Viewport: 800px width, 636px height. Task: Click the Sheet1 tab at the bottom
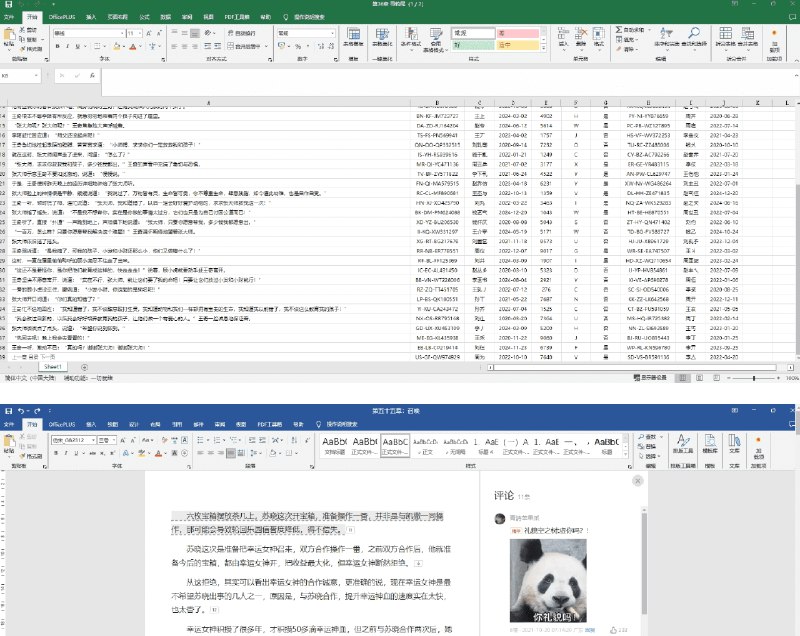(x=52, y=367)
